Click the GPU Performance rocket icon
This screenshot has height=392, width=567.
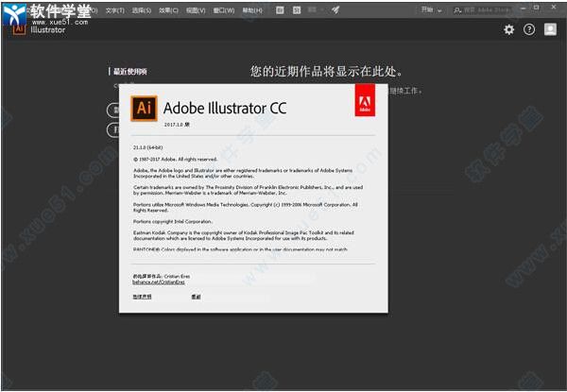pos(335,10)
